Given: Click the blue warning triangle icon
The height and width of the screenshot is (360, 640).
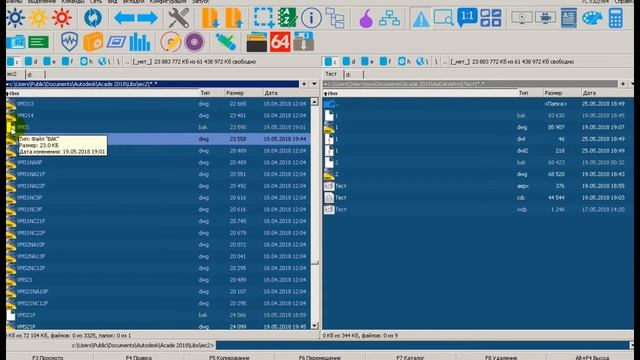Looking at the screenshot, I should click(420, 19).
